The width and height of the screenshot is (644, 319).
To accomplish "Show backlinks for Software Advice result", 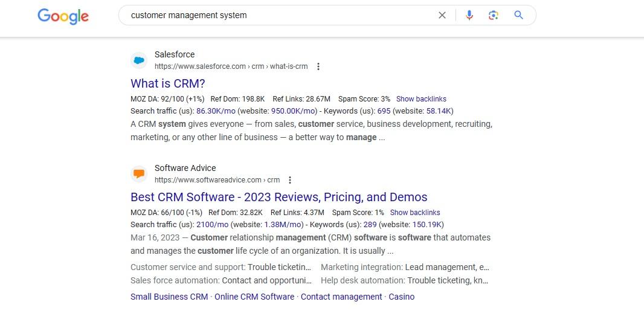I will [415, 212].
